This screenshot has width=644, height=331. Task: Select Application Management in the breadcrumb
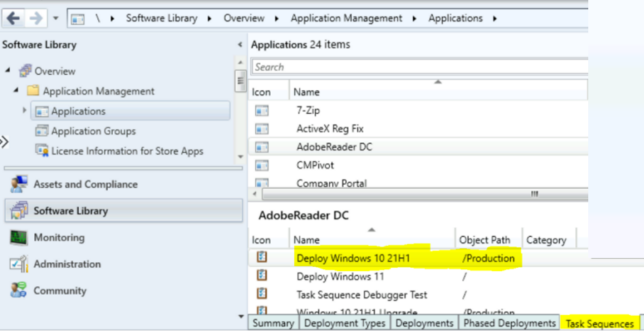347,18
